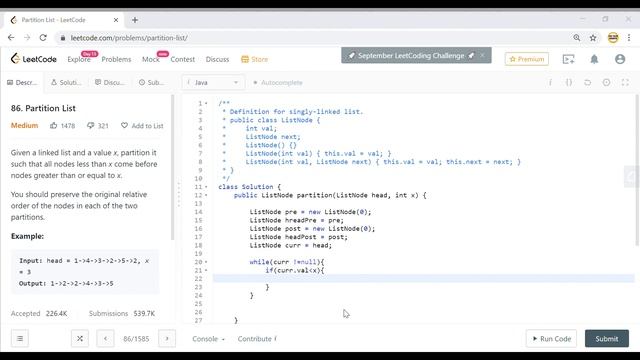Close the Partition List tab
This screenshot has width=640, height=360.
[116, 20]
